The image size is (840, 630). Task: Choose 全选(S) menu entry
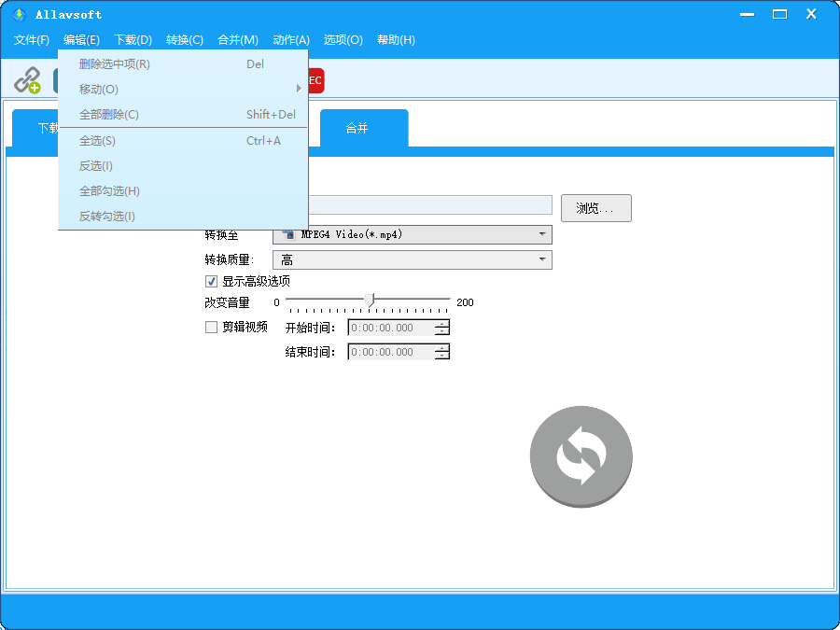pyautogui.click(x=183, y=140)
